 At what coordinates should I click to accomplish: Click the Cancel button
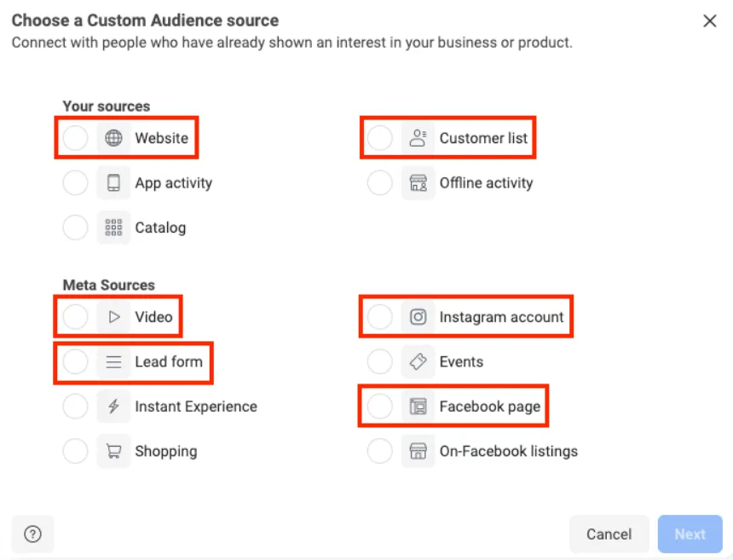coord(609,534)
